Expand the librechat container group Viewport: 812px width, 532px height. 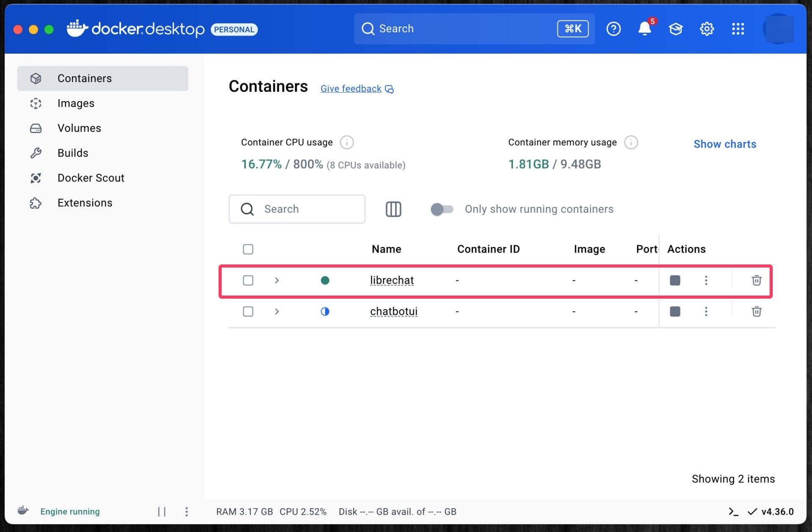click(x=277, y=280)
